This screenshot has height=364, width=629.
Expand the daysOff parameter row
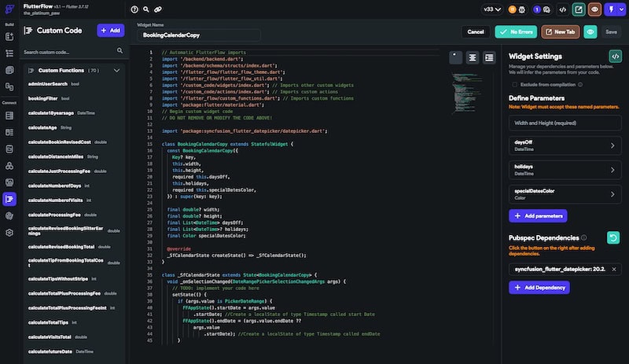pos(565,145)
